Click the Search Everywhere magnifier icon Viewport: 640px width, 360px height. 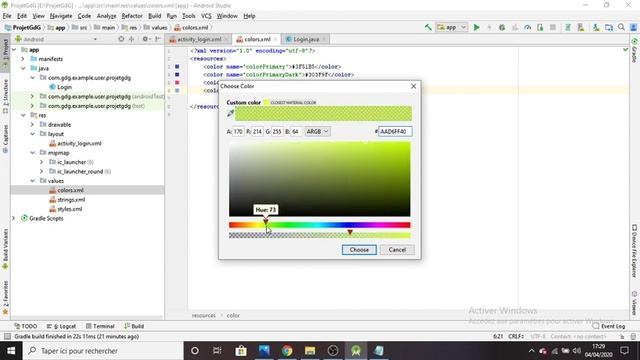(621, 27)
